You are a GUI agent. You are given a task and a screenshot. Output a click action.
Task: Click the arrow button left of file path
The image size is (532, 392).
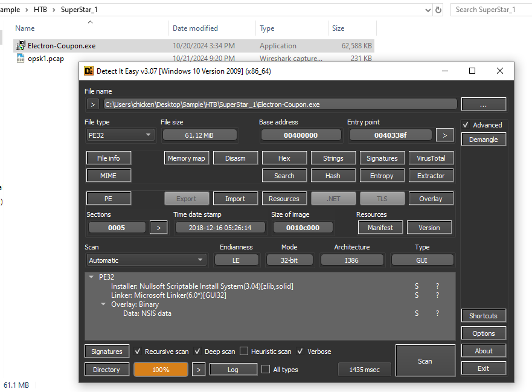(x=92, y=104)
